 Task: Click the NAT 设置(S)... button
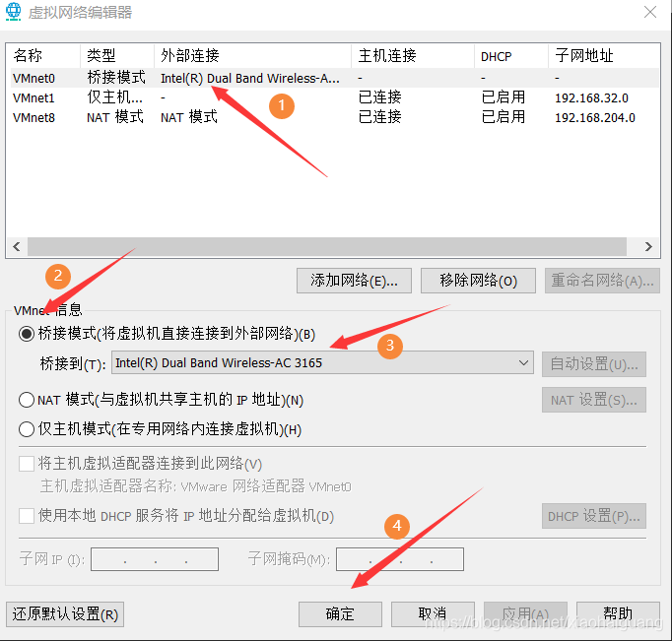pyautogui.click(x=594, y=400)
